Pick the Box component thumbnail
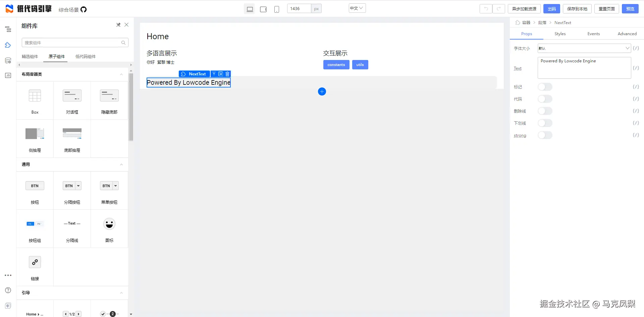Image resolution: width=644 pixels, height=317 pixels. (x=35, y=100)
